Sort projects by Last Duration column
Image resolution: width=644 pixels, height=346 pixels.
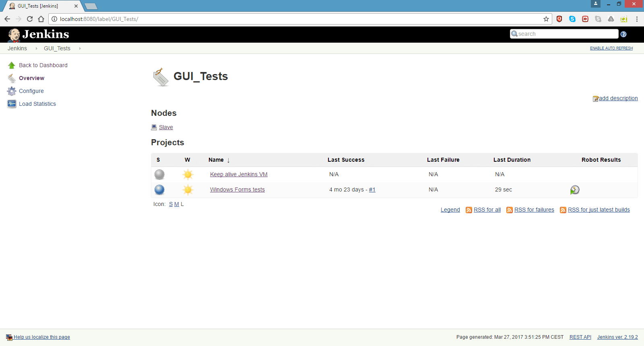click(x=512, y=160)
